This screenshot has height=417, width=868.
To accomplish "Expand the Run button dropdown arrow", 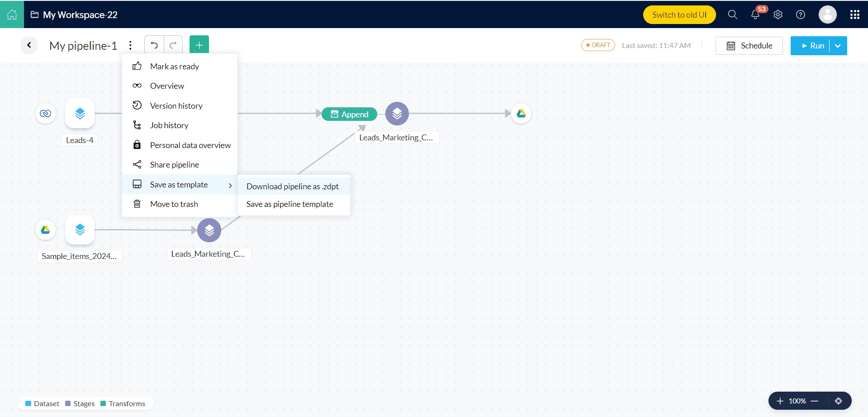I will 838,46.
